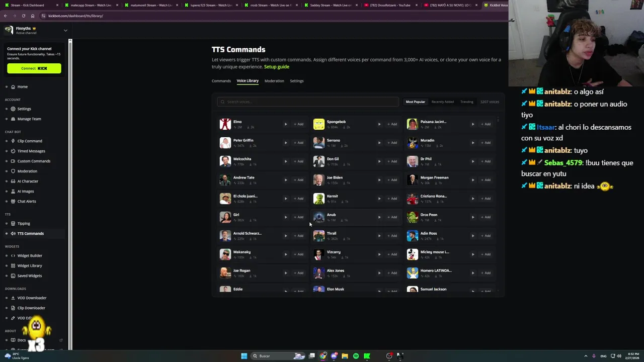Click the voice list scrollbar

click(498, 120)
